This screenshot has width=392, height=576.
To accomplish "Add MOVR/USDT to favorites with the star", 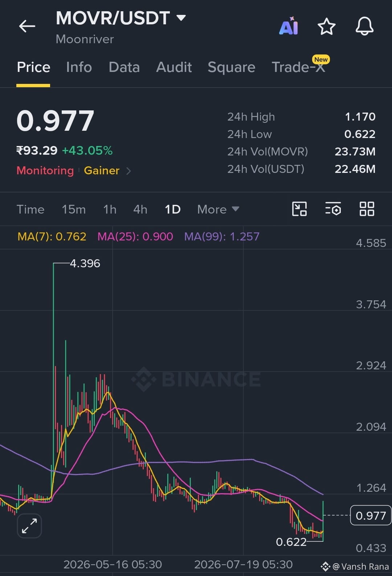I will point(326,26).
